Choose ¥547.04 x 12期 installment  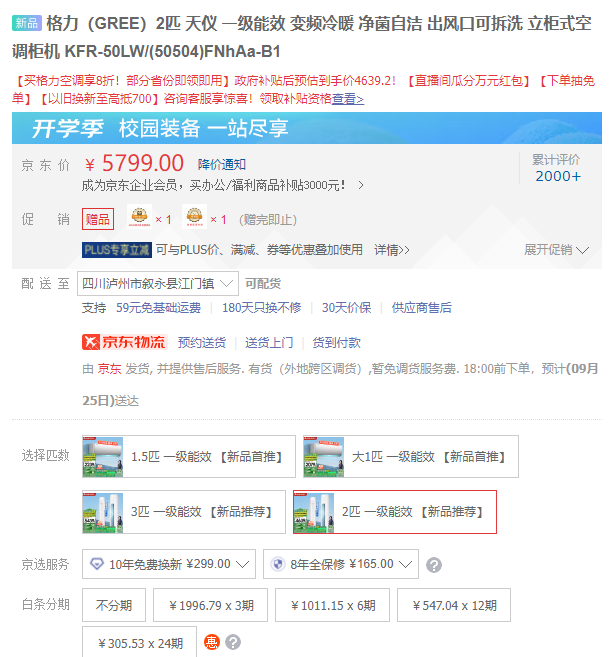point(454,605)
